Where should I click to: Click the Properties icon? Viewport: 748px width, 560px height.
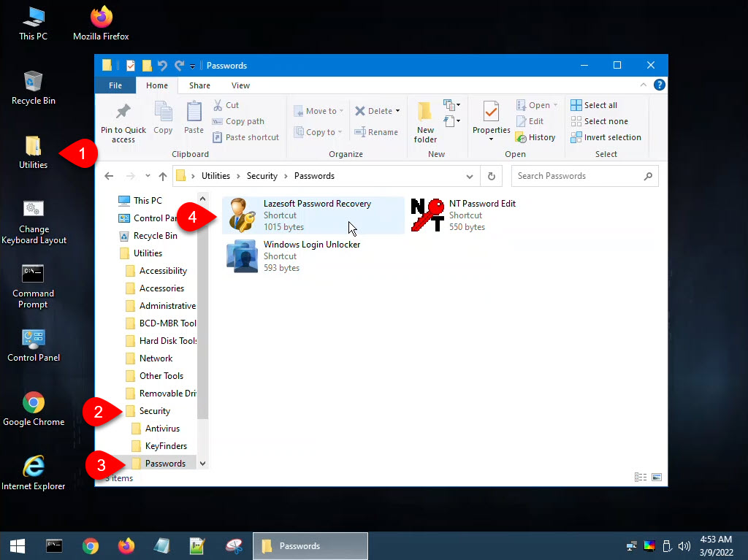point(491,112)
